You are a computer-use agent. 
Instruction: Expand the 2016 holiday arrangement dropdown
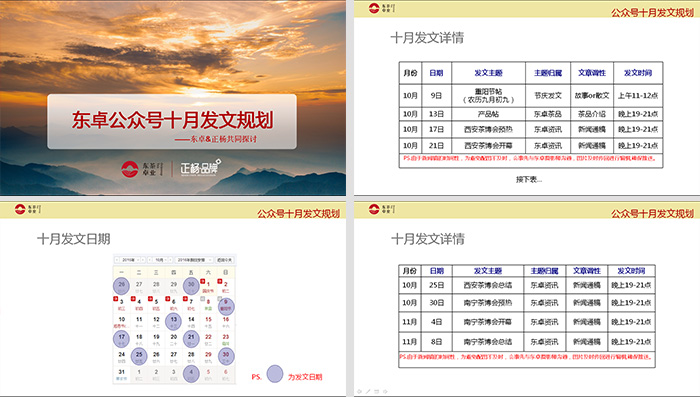click(x=194, y=259)
